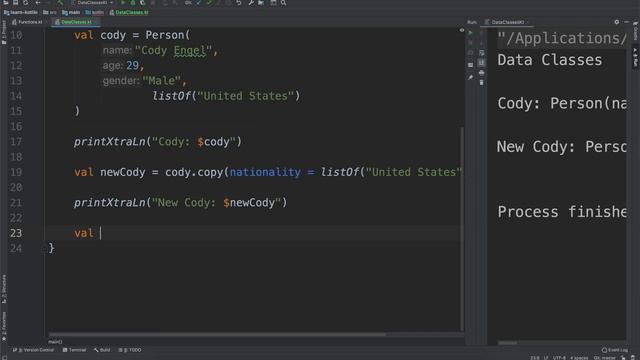Viewport: 640px width, 360px height.
Task: Rerun program using Run panel play icon
Action: click(x=471, y=33)
